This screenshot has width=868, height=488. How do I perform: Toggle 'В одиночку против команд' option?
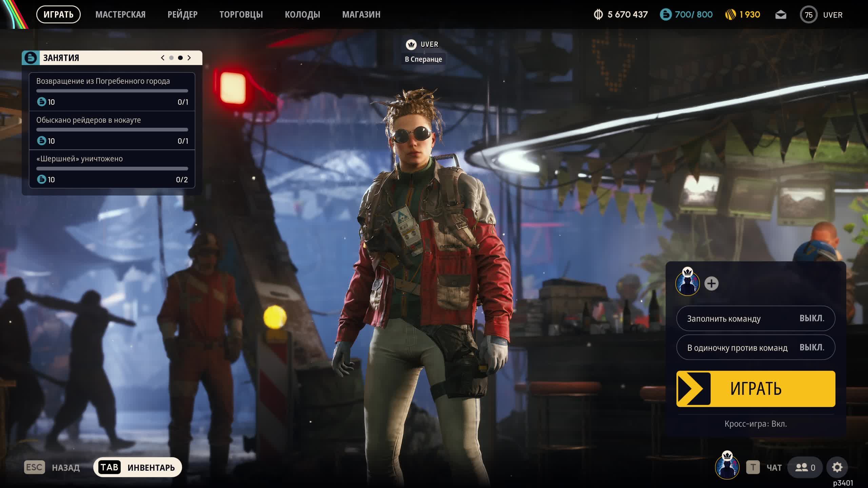[x=755, y=348]
